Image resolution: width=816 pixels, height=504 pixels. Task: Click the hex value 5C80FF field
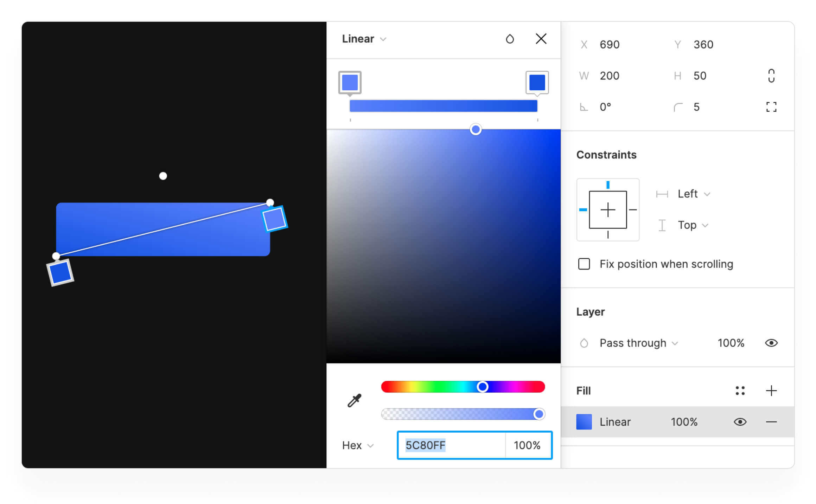tap(450, 445)
